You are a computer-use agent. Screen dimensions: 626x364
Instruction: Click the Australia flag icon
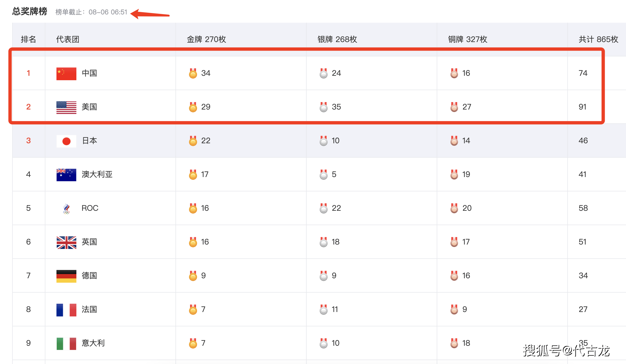click(66, 175)
